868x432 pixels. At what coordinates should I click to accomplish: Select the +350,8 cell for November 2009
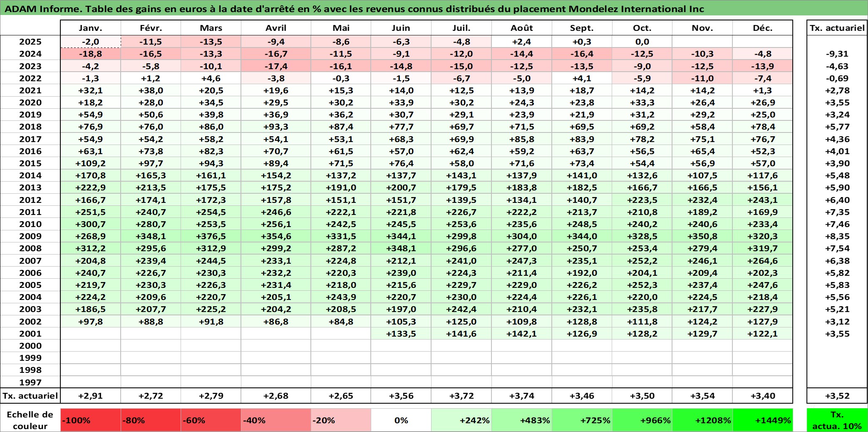coord(702,236)
